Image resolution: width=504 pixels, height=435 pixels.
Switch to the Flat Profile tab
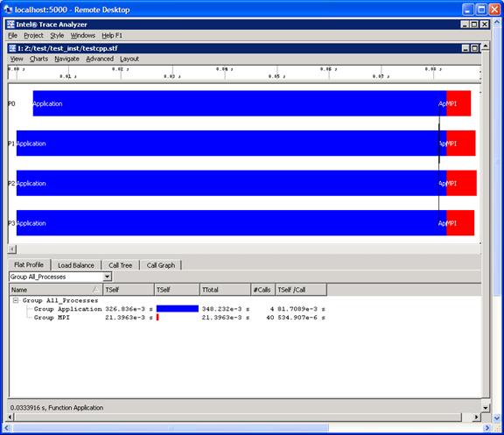click(29, 264)
